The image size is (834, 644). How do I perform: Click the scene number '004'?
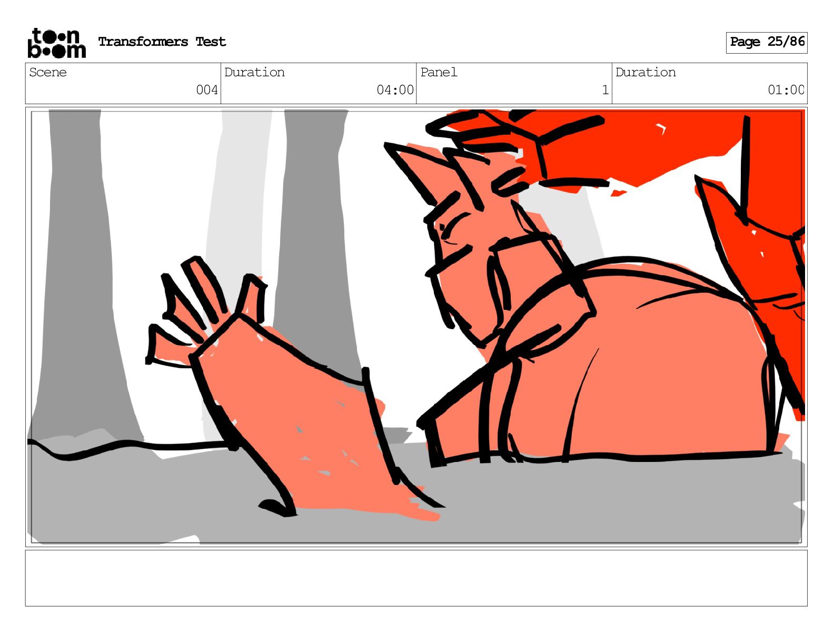(x=207, y=90)
